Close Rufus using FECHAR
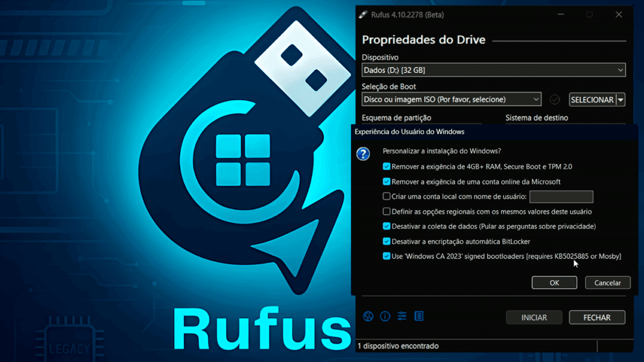 (x=596, y=317)
